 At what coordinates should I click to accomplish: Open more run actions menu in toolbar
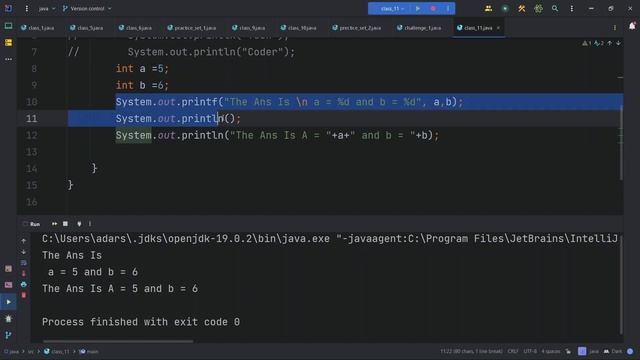point(448,9)
